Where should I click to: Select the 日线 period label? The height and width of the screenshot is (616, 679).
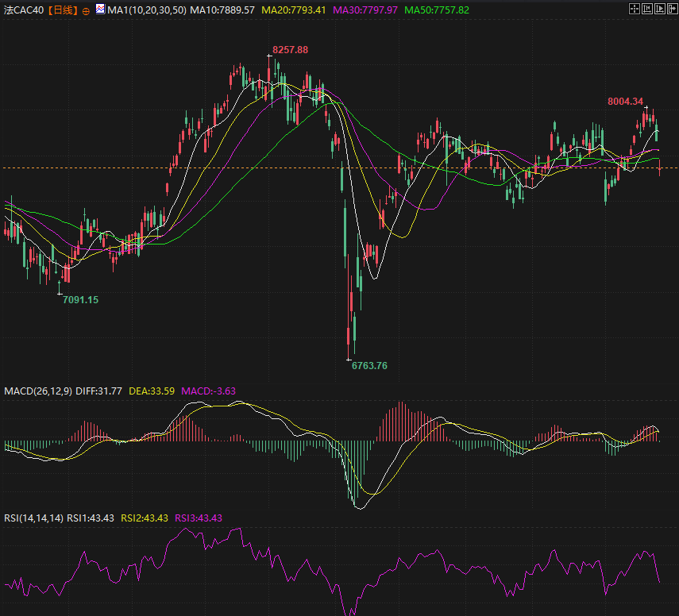point(63,10)
